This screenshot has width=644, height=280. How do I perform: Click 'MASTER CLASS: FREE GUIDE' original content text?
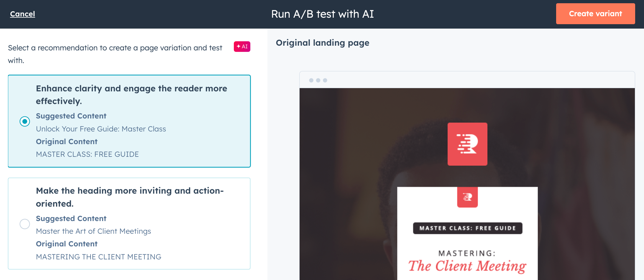pos(87,154)
